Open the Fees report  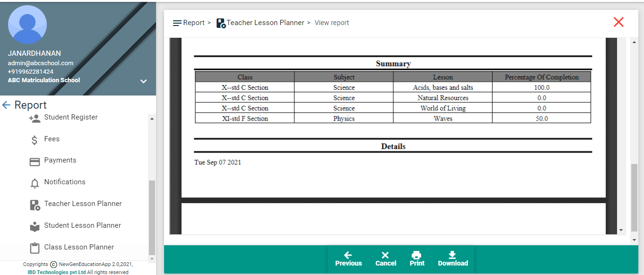point(52,139)
